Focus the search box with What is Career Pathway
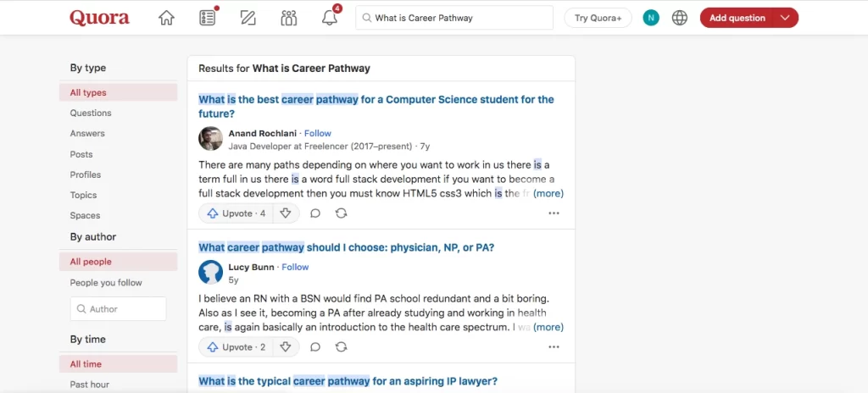The image size is (868, 393). click(x=454, y=18)
